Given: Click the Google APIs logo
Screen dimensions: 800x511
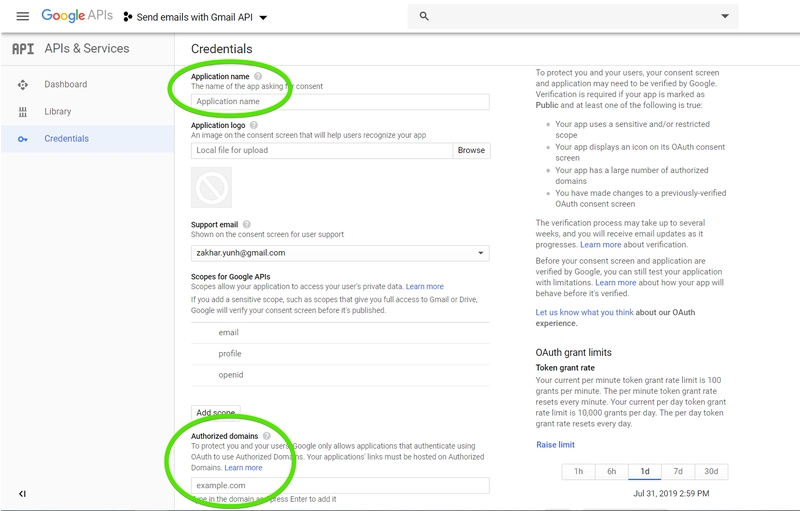Looking at the screenshot, I should (x=76, y=16).
